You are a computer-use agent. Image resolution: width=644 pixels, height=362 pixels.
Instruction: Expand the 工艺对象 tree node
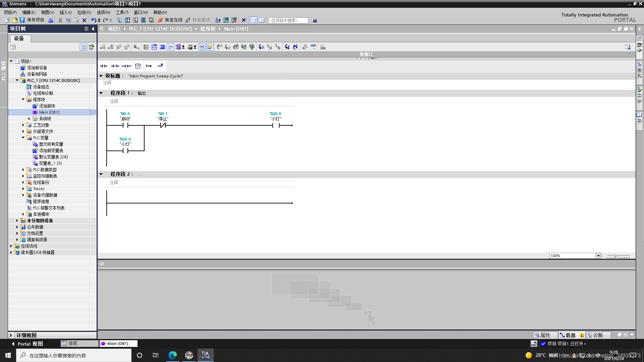(x=23, y=125)
